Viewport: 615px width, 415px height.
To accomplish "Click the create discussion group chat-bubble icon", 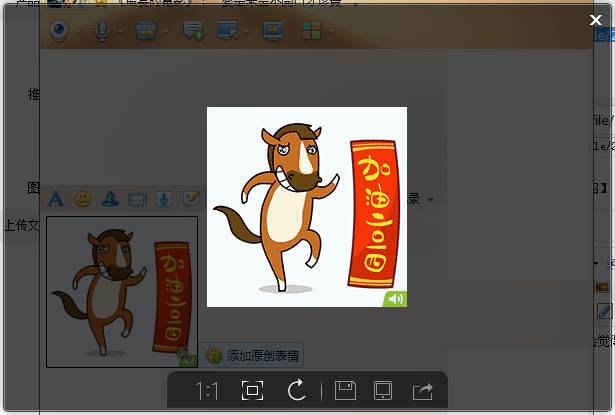I will pyautogui.click(x=193, y=32).
